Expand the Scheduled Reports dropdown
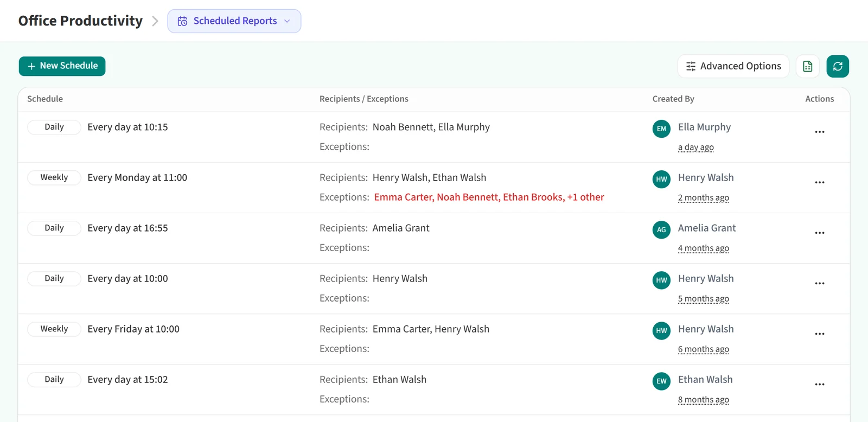The width and height of the screenshot is (868, 422). coord(234,21)
